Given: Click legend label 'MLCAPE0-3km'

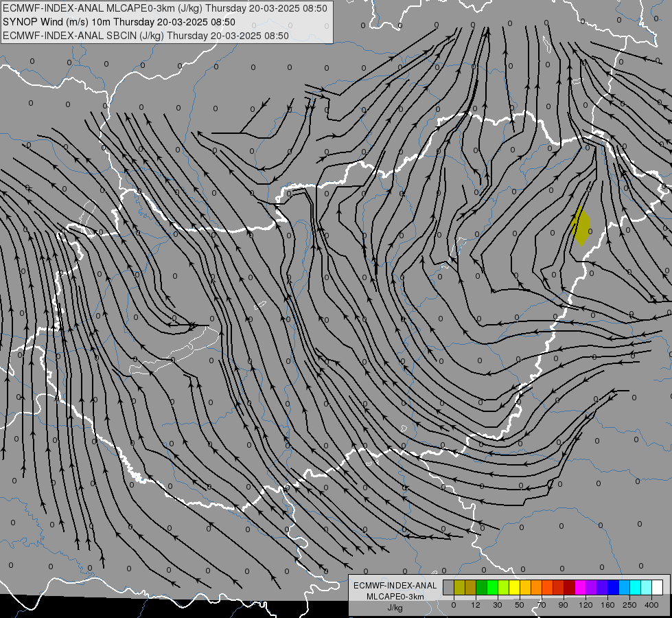Looking at the screenshot, I should [395, 597].
